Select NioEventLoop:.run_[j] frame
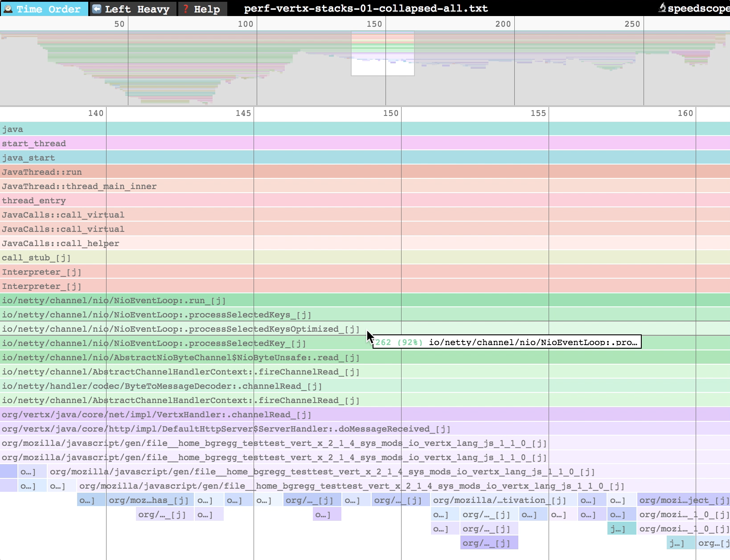Image resolution: width=730 pixels, height=560 pixels. coord(365,300)
